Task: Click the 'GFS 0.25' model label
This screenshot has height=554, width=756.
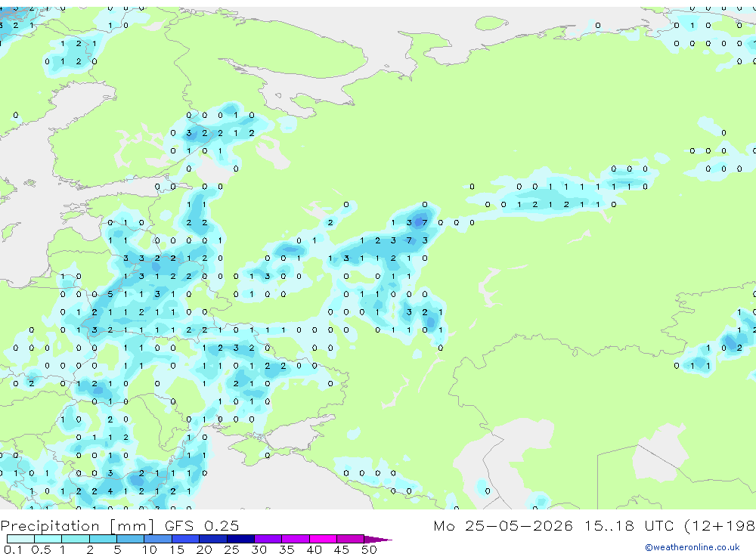Action: coord(202,525)
